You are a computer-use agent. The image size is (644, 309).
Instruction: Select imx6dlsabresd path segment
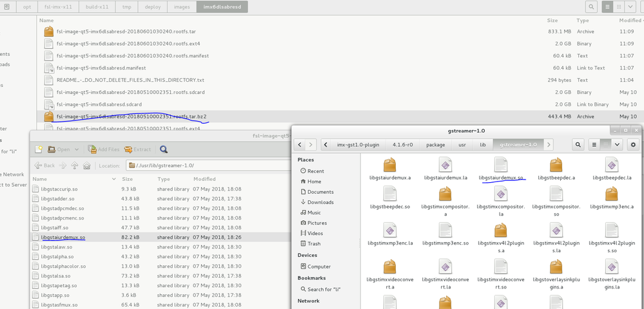pos(222,7)
